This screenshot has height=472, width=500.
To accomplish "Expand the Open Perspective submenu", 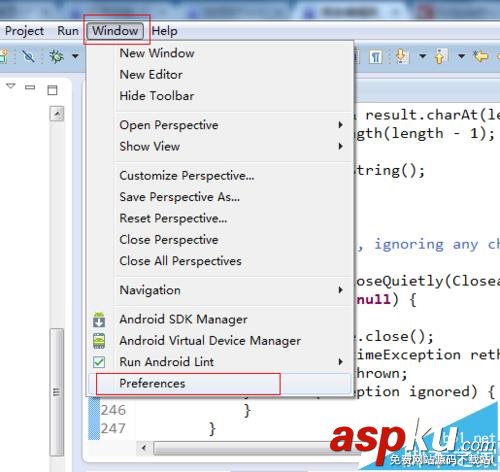I will 219,125.
